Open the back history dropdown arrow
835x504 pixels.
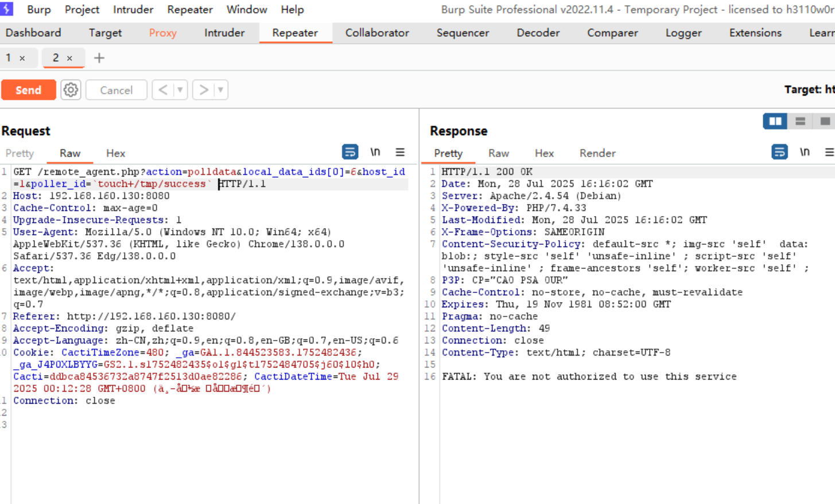pyautogui.click(x=180, y=90)
